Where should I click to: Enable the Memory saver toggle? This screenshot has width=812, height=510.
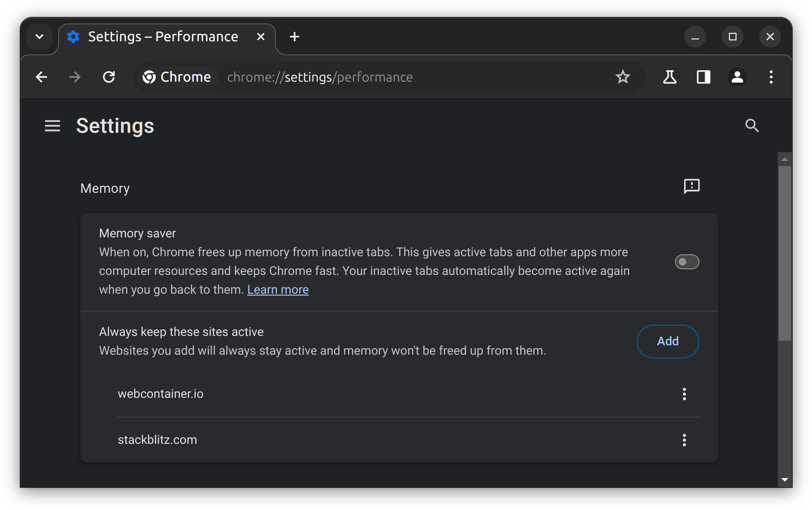pyautogui.click(x=687, y=262)
